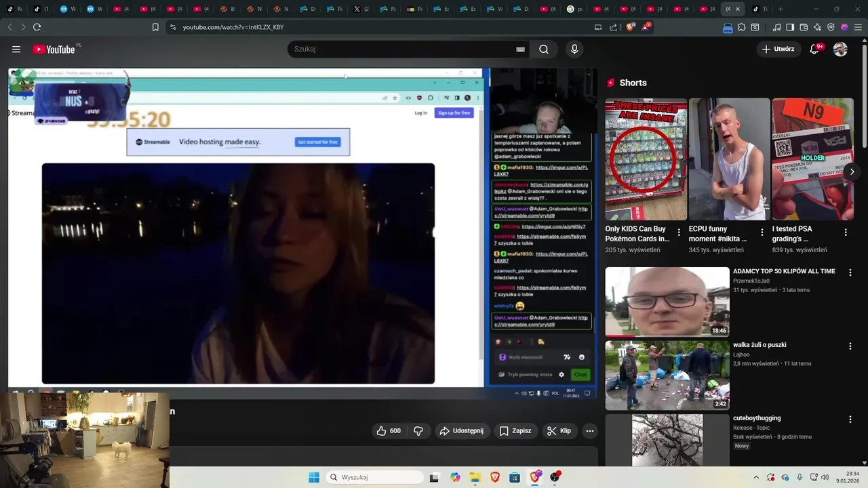Open more actions ellipsis below video
Screen dimensions: 868x488
pyautogui.click(x=590, y=431)
